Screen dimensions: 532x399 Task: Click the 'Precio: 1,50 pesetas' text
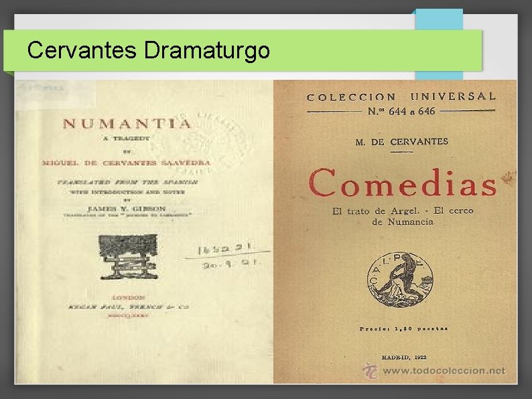[x=404, y=329]
